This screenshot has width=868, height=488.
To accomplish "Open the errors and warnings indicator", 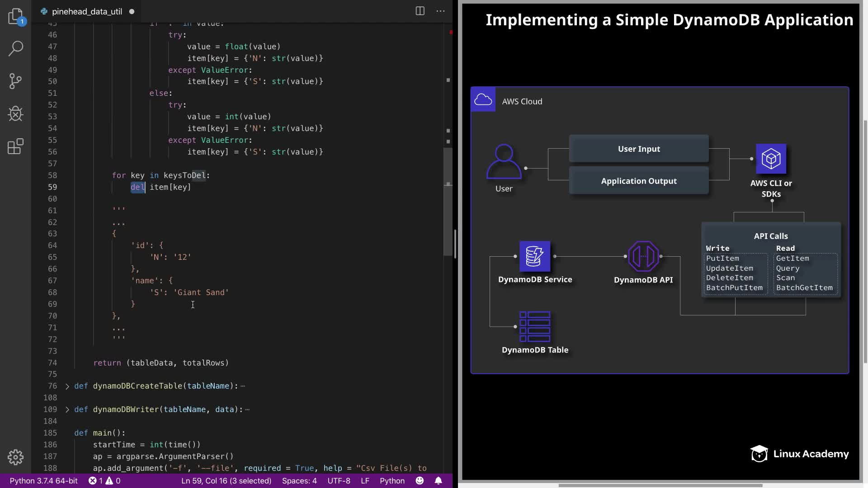I will tap(104, 481).
